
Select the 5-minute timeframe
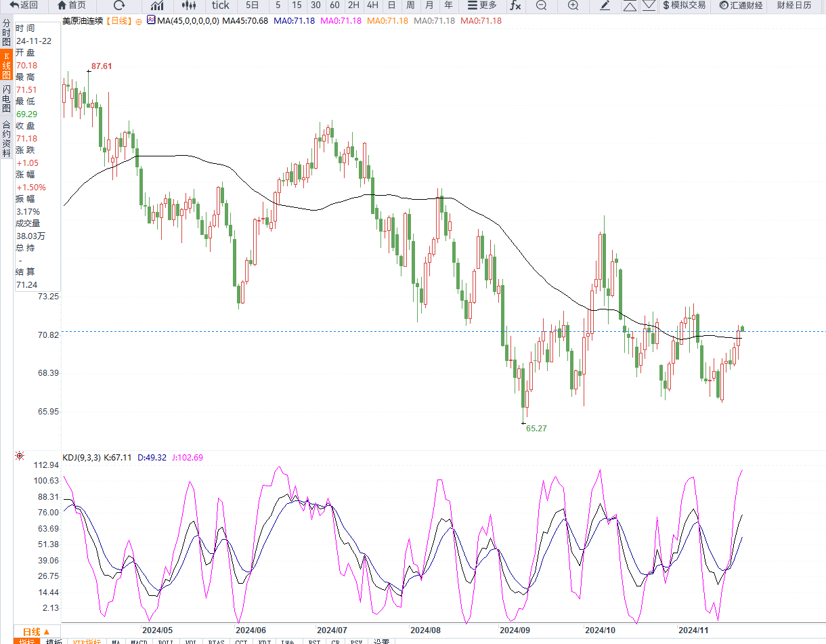click(278, 5)
